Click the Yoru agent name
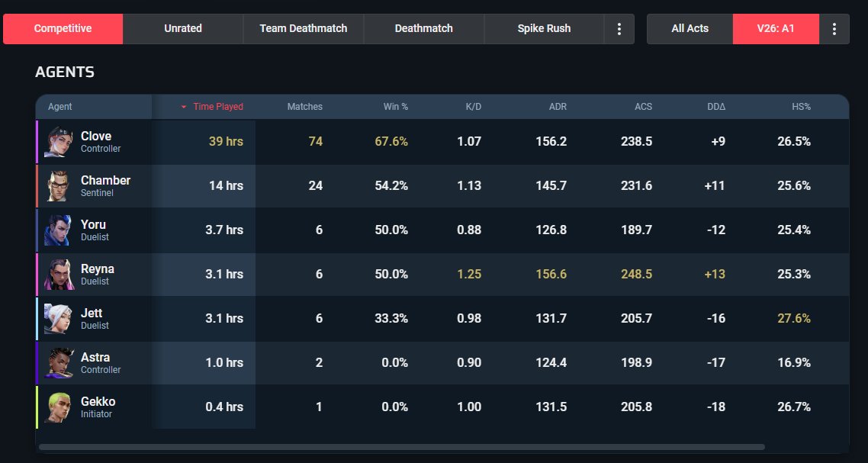 pos(93,225)
